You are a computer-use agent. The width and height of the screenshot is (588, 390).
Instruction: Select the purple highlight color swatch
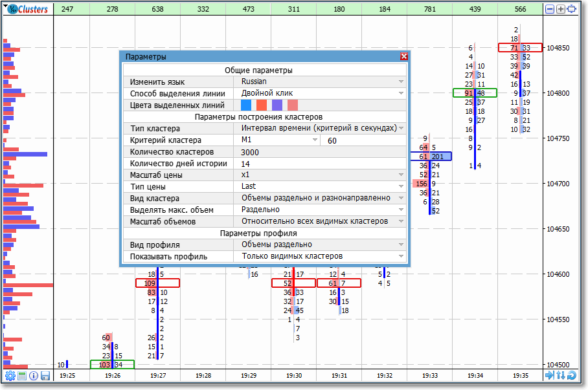pyautogui.click(x=277, y=105)
